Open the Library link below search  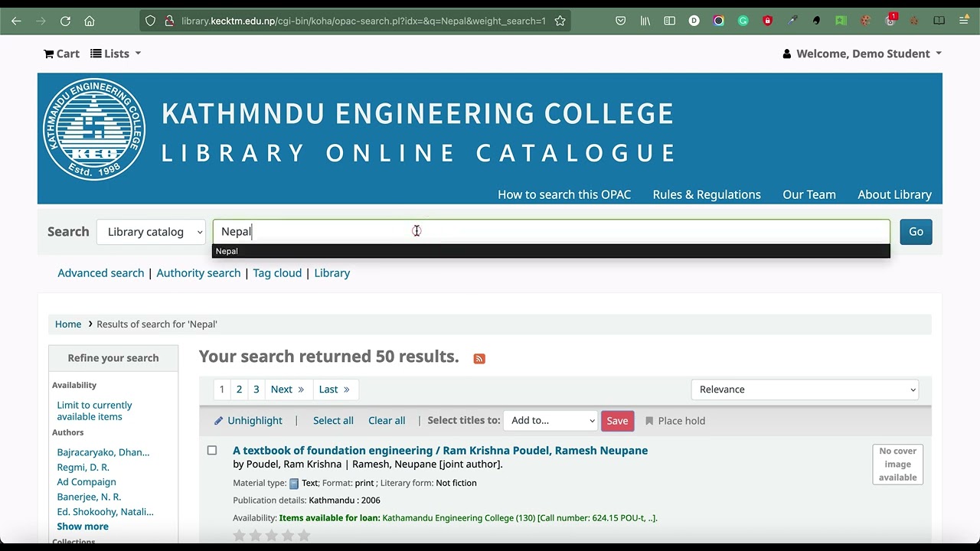(x=332, y=273)
